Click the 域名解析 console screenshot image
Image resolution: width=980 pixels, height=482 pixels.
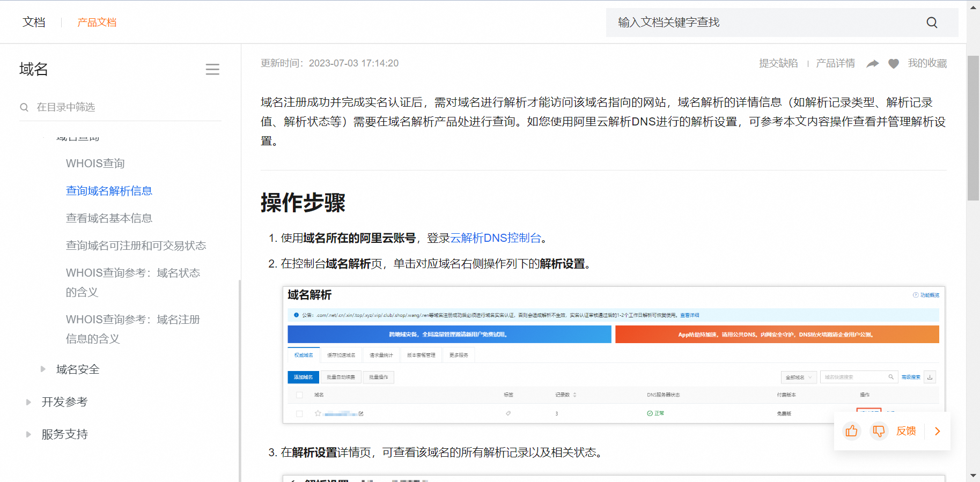pos(614,355)
